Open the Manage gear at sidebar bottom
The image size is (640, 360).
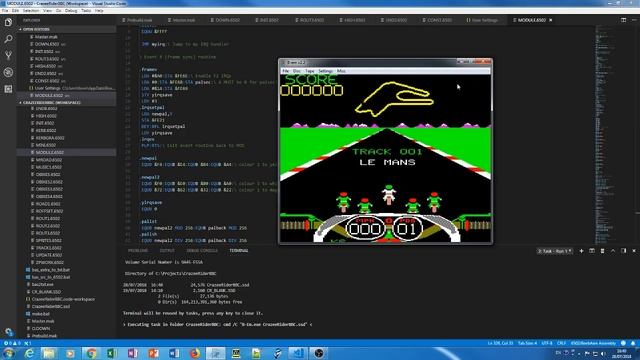point(8,332)
